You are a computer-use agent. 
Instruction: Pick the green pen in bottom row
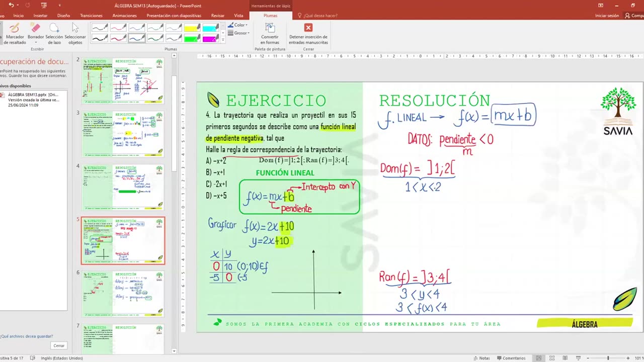click(155, 38)
